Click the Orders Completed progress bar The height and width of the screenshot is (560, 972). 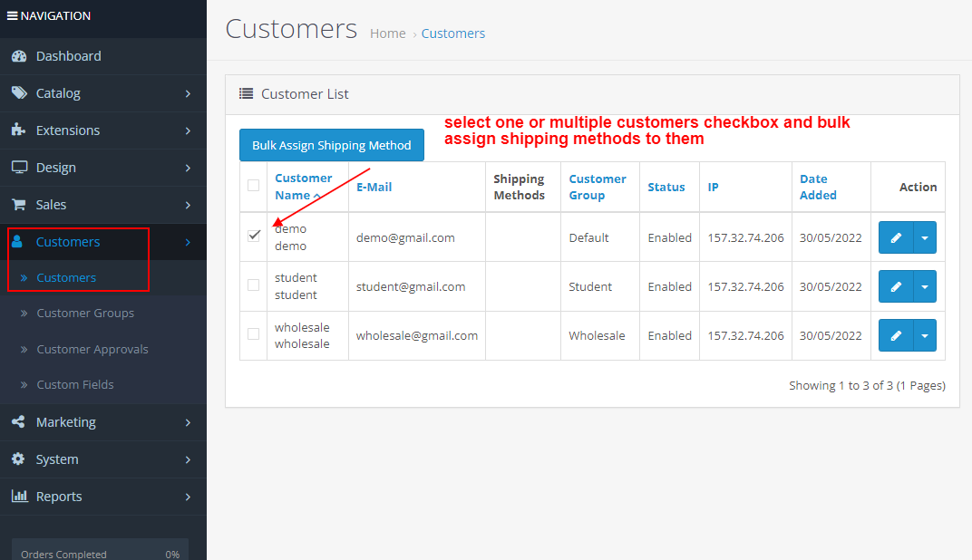(x=99, y=554)
